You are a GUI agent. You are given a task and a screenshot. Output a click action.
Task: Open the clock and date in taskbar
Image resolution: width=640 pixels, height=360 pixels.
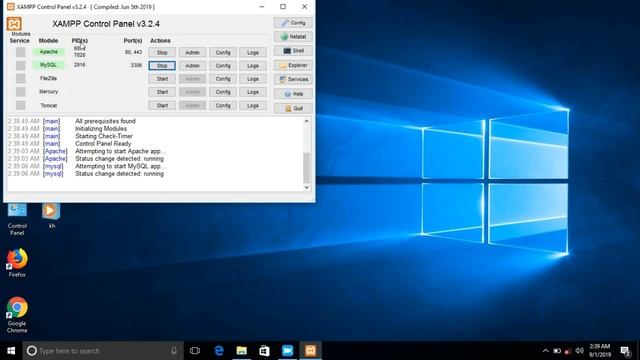[600, 351]
